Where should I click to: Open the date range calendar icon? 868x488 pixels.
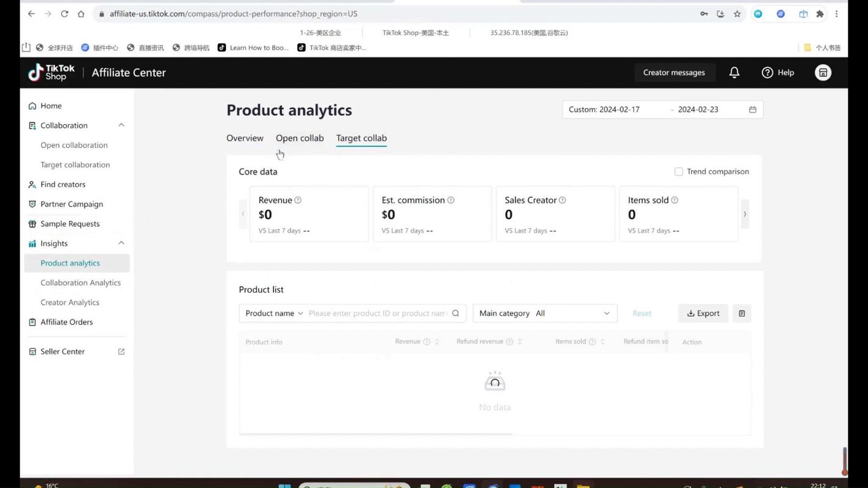(x=753, y=110)
